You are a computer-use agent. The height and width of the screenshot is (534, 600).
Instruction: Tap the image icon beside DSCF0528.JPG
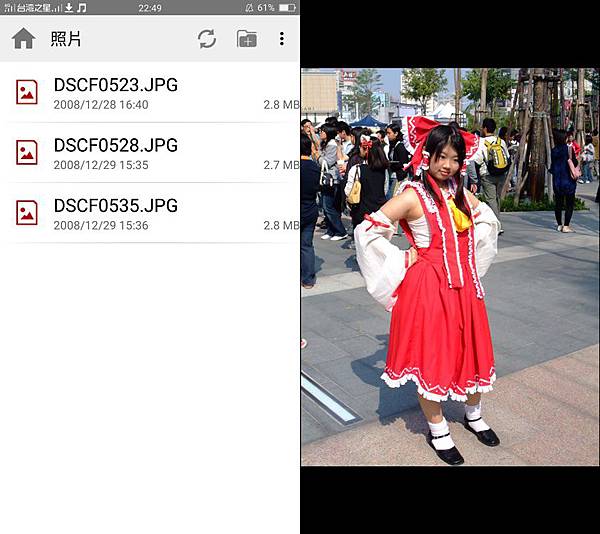(x=27, y=152)
